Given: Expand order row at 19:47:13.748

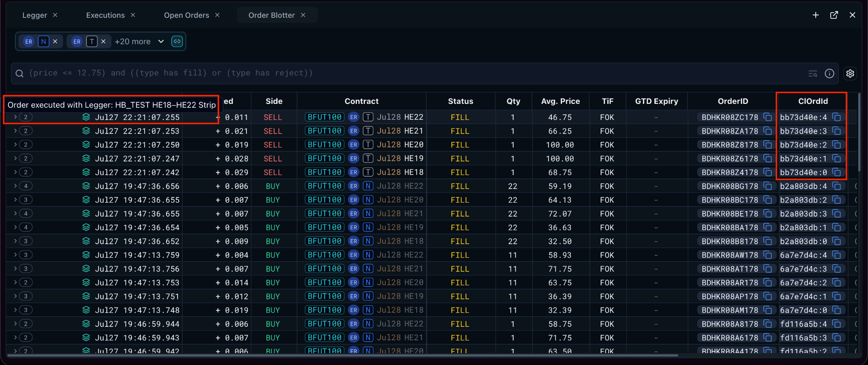Looking at the screenshot, I should pyautogui.click(x=15, y=310).
